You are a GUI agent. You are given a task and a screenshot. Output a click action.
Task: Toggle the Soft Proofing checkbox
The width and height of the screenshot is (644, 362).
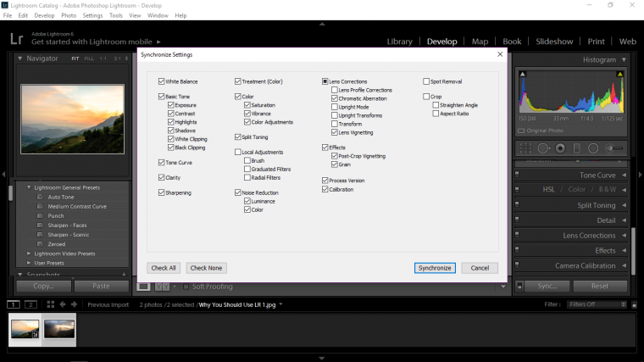pos(186,287)
